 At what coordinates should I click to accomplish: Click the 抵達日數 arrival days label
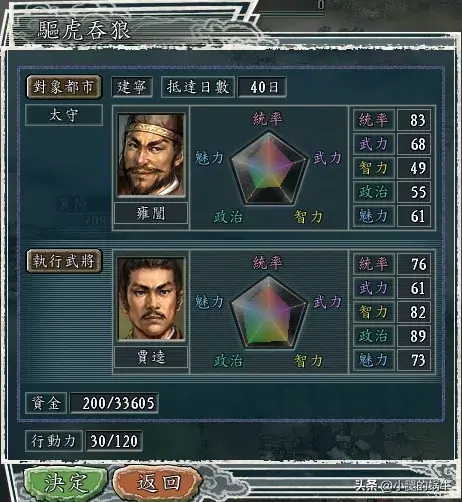[x=198, y=87]
